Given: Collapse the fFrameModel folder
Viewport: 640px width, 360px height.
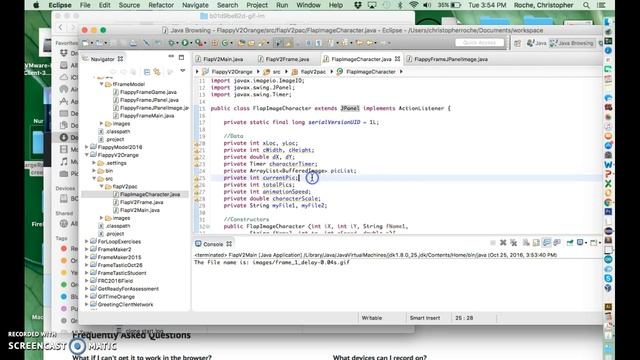Looking at the screenshot, I should pyautogui.click(x=102, y=84).
